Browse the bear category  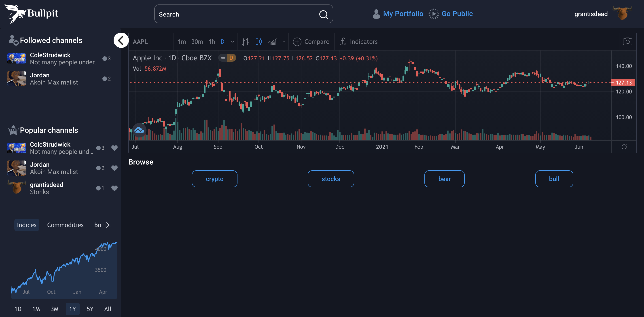pos(445,179)
